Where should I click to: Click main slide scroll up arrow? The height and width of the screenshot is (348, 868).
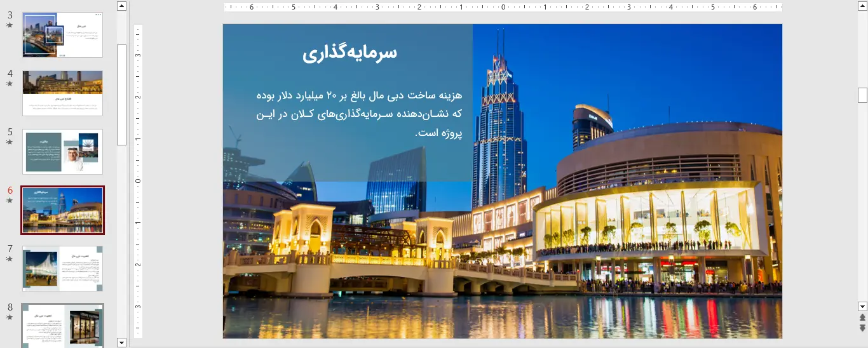[862, 6]
